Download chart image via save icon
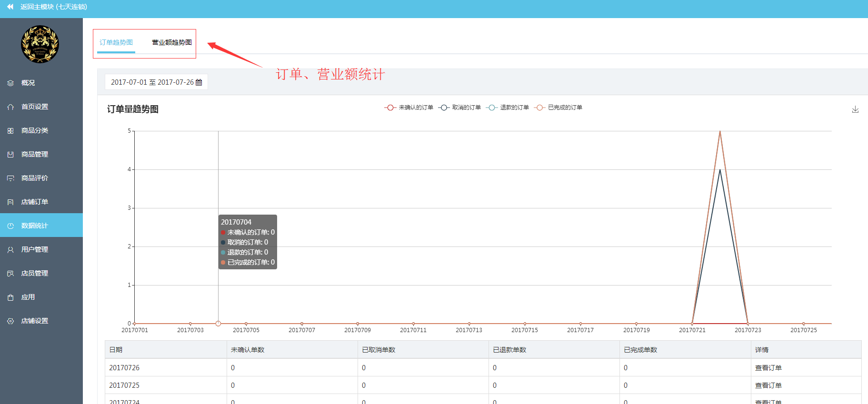Viewport: 868px width, 404px height. point(855,109)
